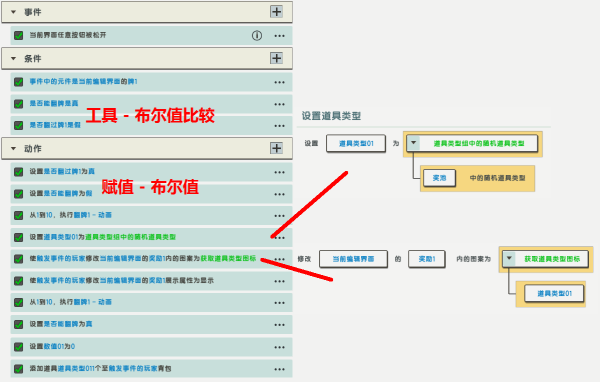Click the 设置是否翻过牌1为真 action text
600x382 pixels.
point(62,171)
